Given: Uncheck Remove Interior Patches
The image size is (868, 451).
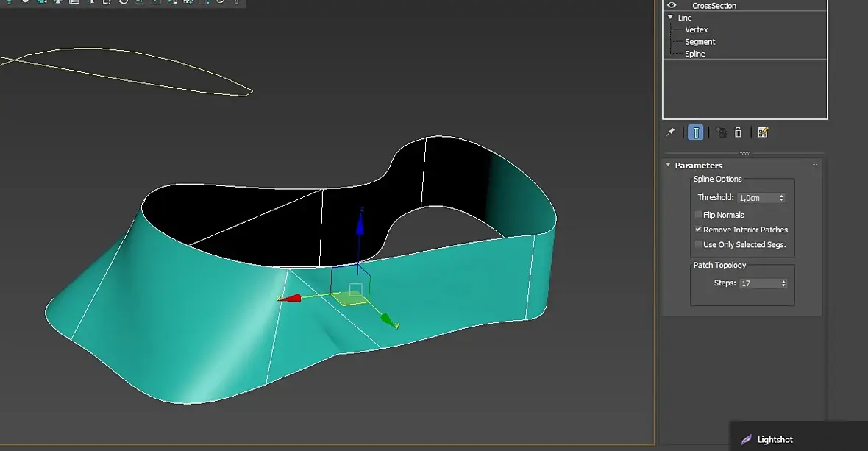Looking at the screenshot, I should (x=698, y=230).
